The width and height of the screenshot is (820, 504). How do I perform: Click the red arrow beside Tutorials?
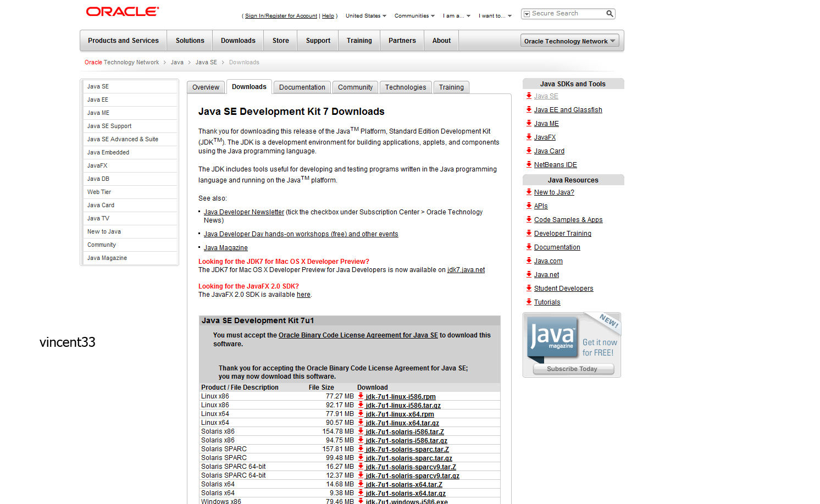(529, 302)
